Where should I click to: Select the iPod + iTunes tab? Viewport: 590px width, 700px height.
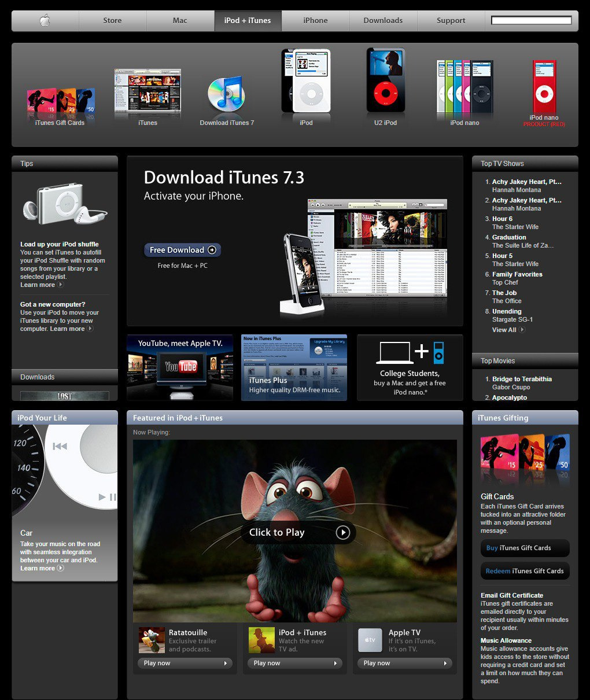tap(248, 21)
